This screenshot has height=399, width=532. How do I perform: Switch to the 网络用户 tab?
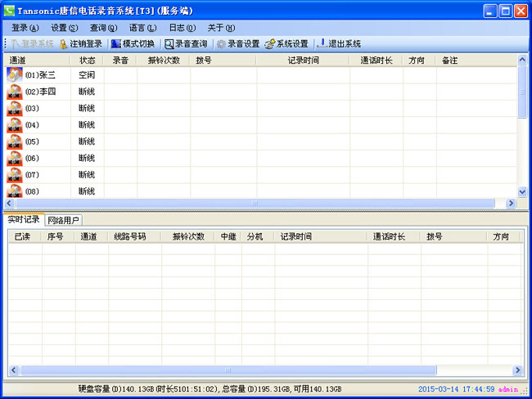click(64, 220)
